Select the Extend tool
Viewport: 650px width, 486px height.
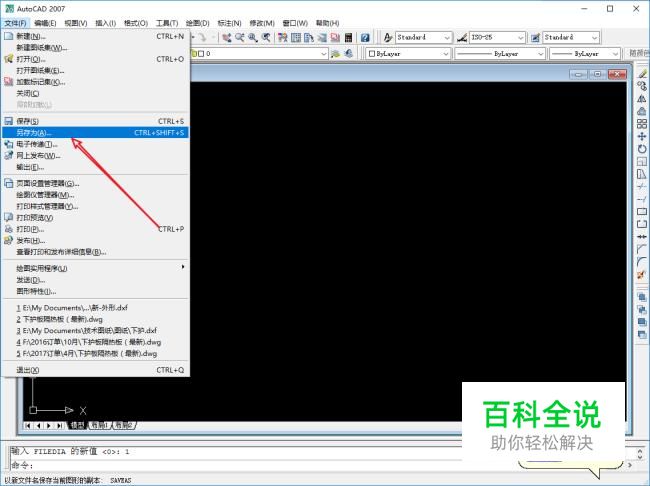click(x=642, y=199)
